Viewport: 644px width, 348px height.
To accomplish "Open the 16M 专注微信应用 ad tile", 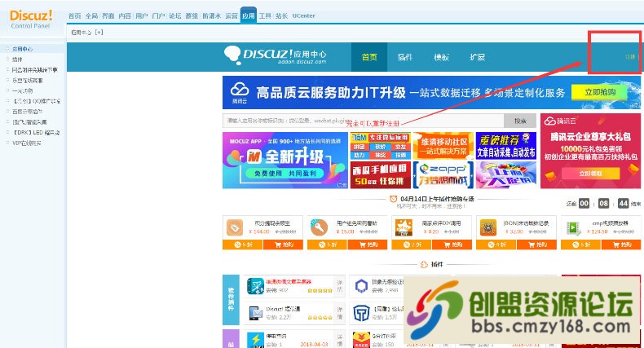I will tap(381, 146).
